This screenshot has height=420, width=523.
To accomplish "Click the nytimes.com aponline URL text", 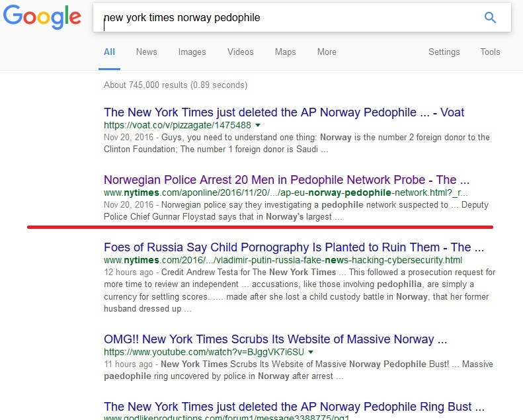I will 286,192.
